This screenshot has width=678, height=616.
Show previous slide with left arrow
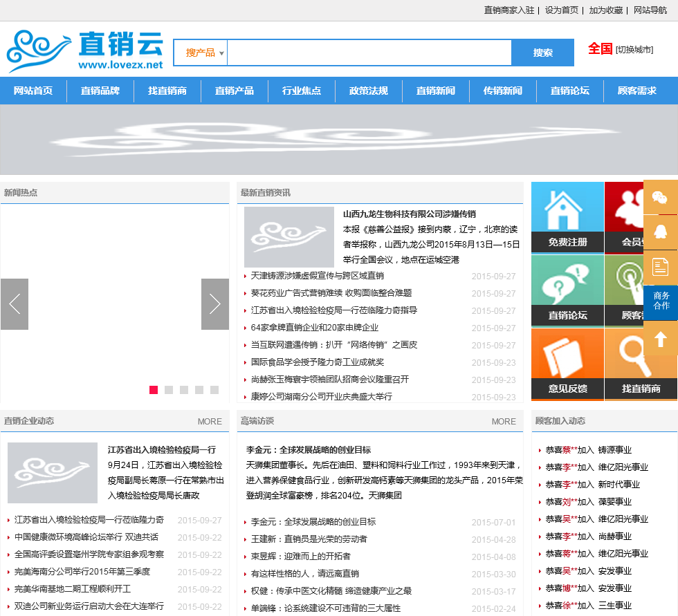tap(15, 304)
